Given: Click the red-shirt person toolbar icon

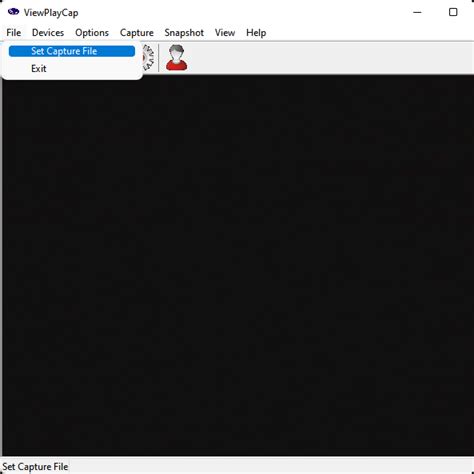Looking at the screenshot, I should (x=177, y=58).
